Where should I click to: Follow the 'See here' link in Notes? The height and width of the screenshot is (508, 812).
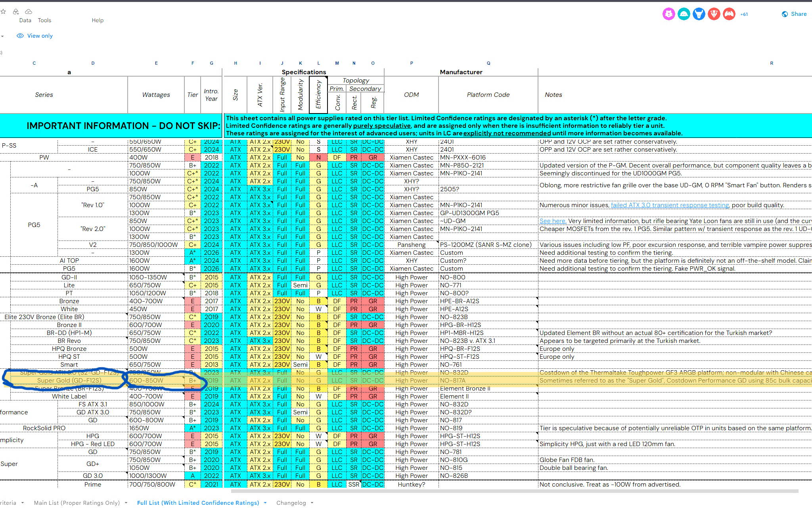(x=553, y=221)
